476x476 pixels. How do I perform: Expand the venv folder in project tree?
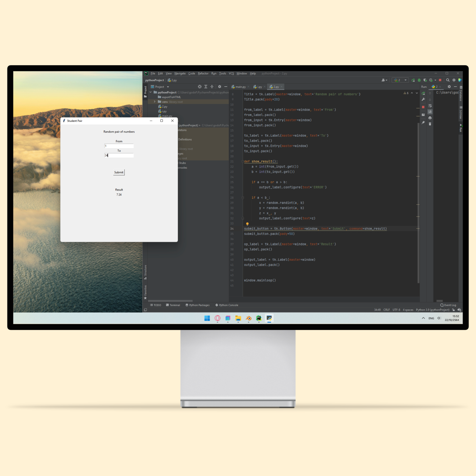[155, 102]
